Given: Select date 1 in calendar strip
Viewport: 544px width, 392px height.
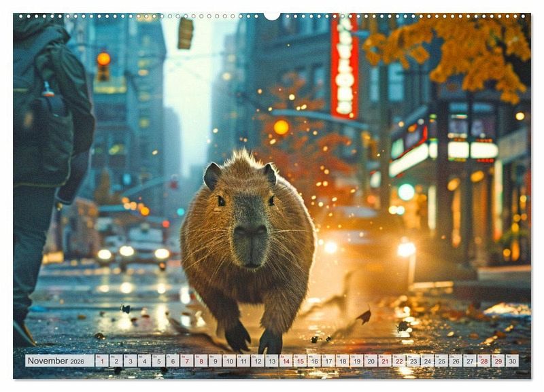Looking at the screenshot, I should coord(102,361).
